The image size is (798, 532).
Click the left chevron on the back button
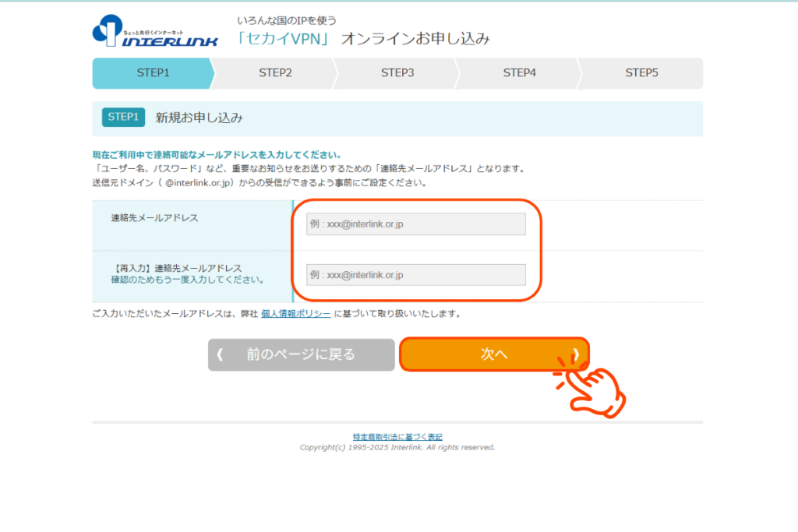(x=220, y=355)
